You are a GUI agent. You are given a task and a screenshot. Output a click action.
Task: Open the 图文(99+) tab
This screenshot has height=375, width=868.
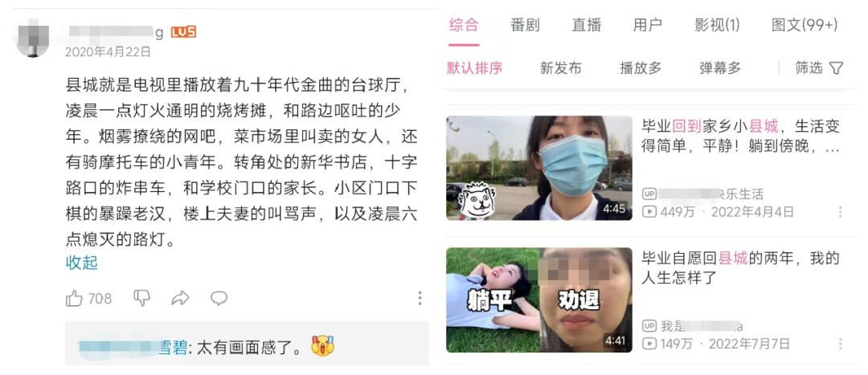tap(805, 25)
